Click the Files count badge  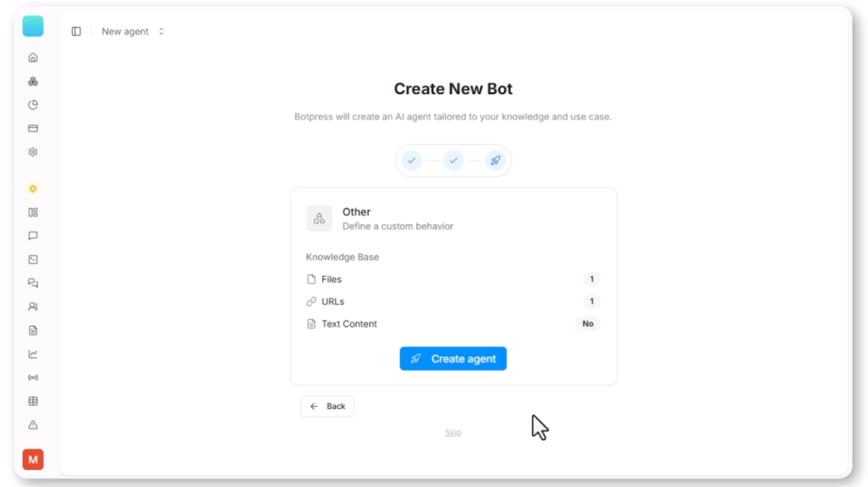click(592, 279)
